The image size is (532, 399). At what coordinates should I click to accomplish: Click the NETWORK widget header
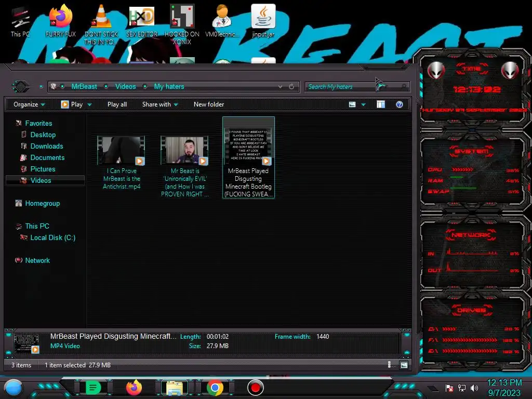471,235
